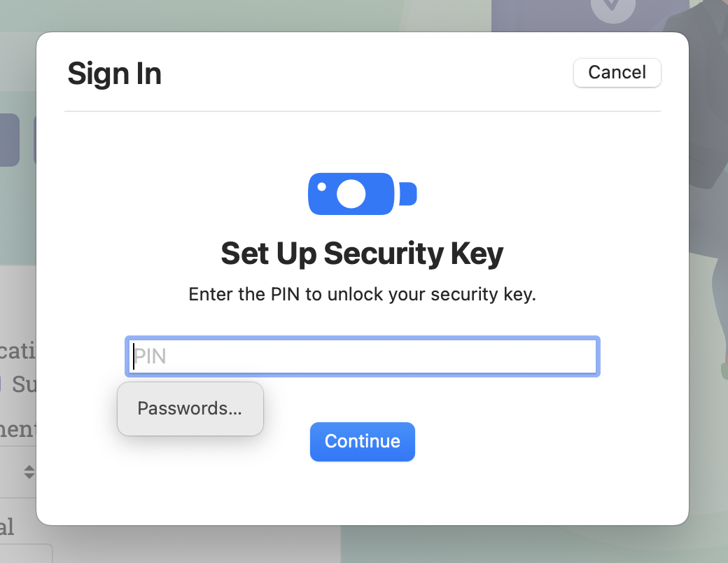Viewport: 728px width, 563px height.
Task: Click the USB key connector shape in the icon
Action: pos(408,193)
